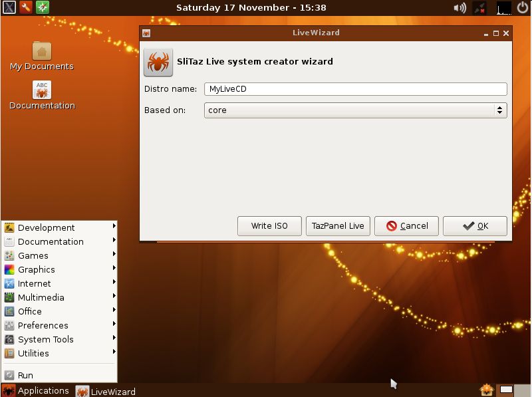Viewport: 532px width, 397px height.
Task: Click the wrench settings icon in top panel
Action: [x=25, y=7]
